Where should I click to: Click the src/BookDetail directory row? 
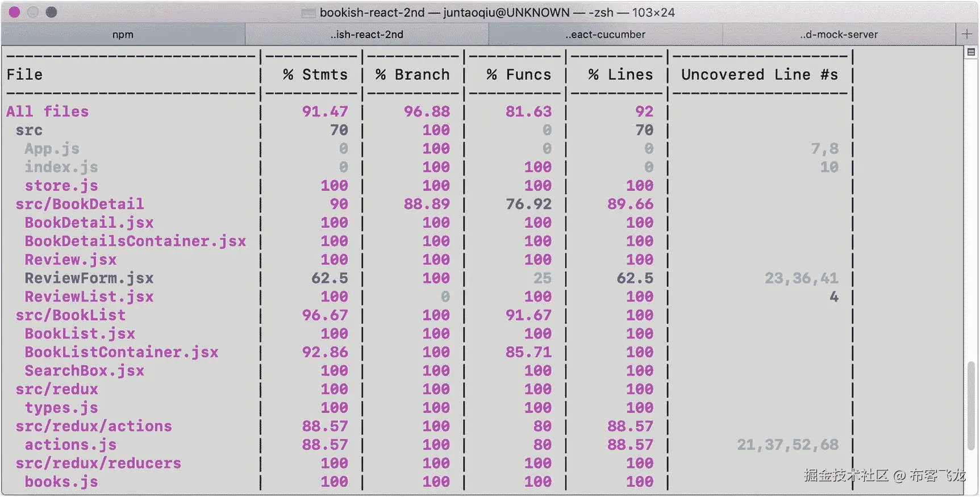(x=80, y=204)
